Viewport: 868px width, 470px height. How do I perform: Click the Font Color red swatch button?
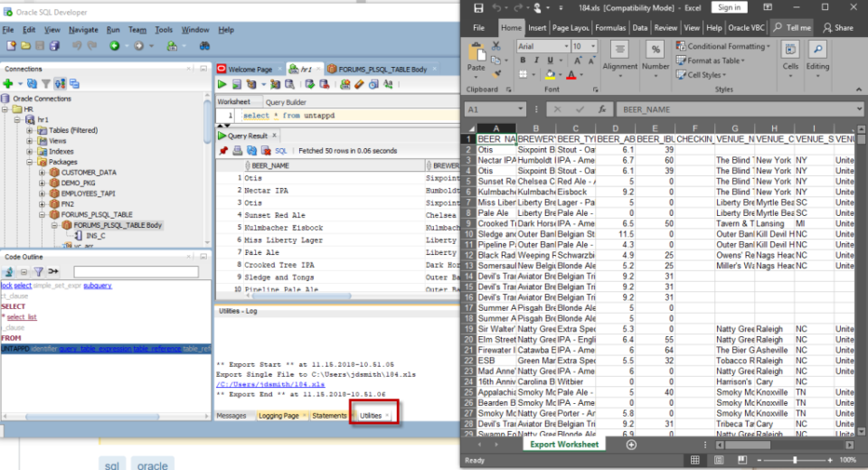(x=571, y=75)
